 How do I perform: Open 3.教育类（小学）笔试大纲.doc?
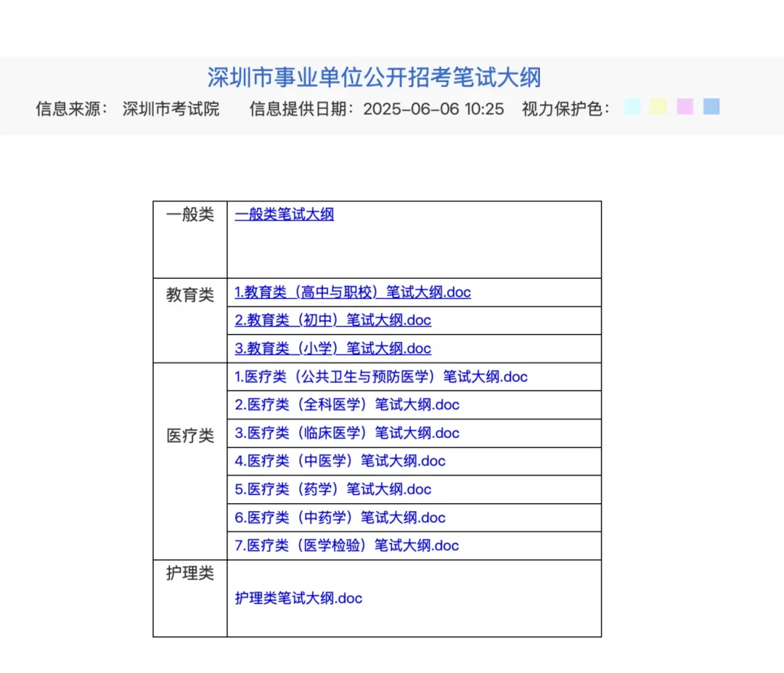[x=333, y=348]
